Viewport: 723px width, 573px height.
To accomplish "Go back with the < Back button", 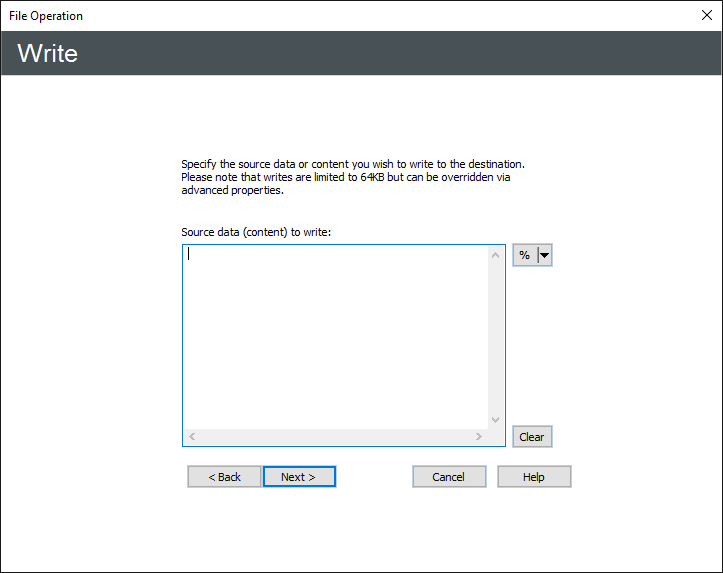I will click(224, 477).
